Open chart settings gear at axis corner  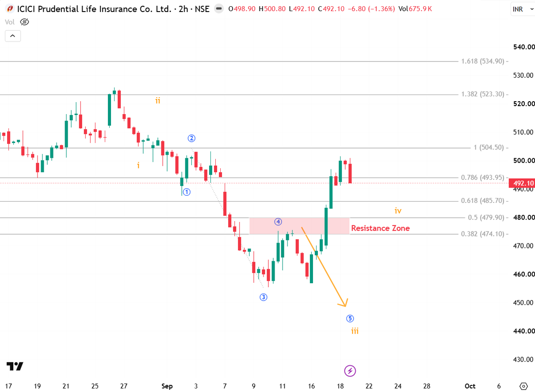tap(523, 386)
